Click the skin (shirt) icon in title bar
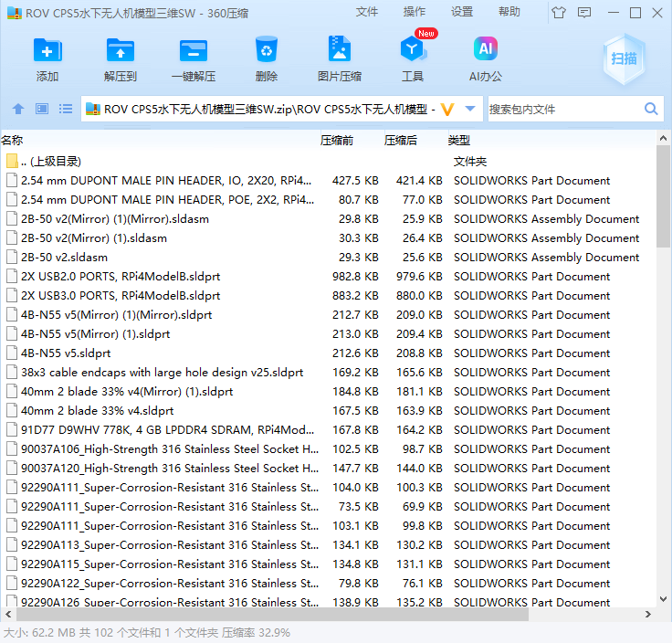The width and height of the screenshot is (672, 643). coord(559,13)
